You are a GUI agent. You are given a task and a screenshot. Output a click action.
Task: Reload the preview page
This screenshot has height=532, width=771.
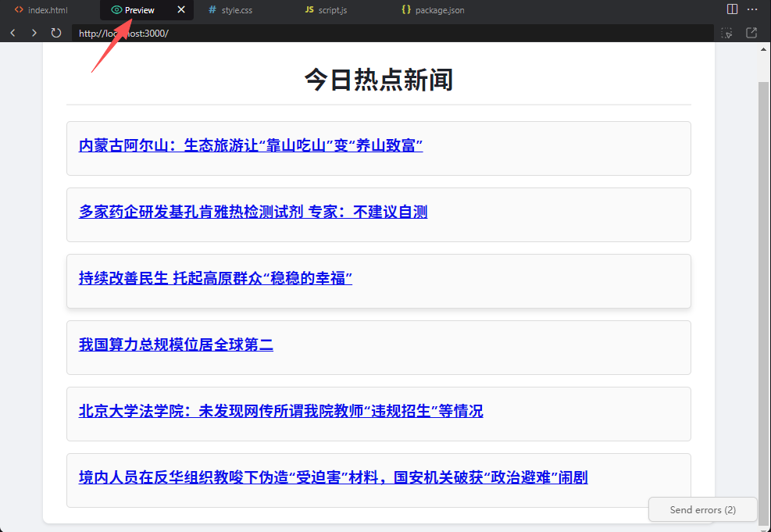[x=56, y=33]
